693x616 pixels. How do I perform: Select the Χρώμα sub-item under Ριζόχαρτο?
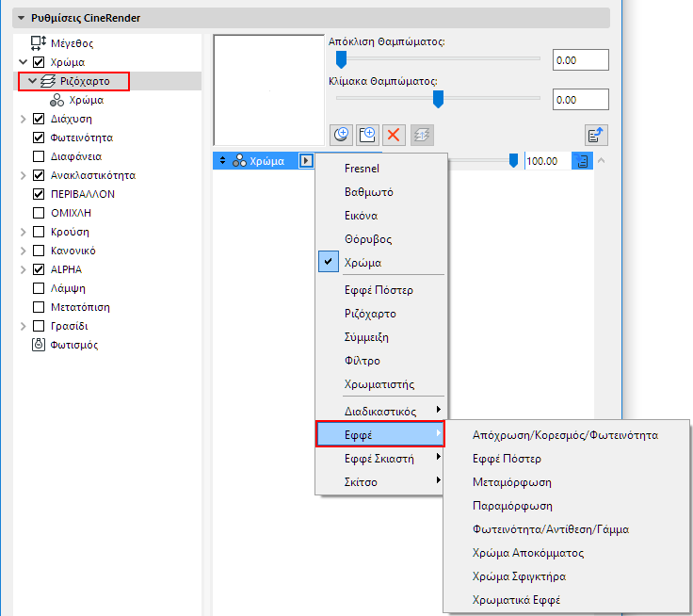coord(77,100)
